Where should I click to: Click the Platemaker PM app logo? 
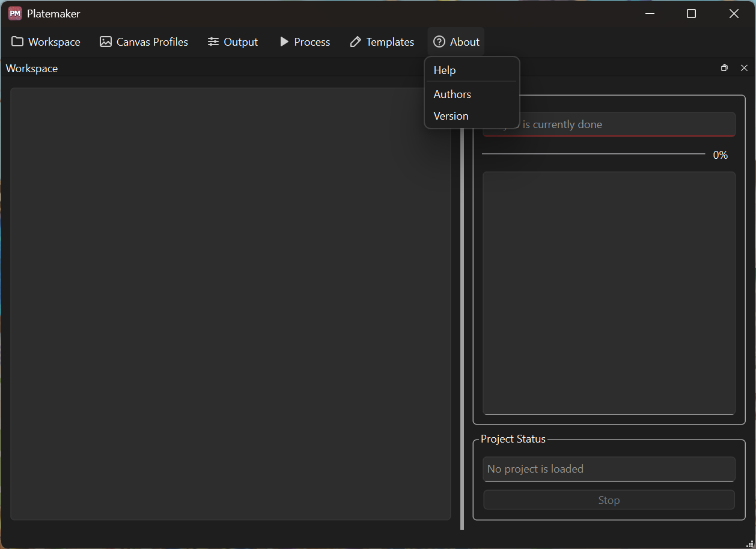point(15,13)
